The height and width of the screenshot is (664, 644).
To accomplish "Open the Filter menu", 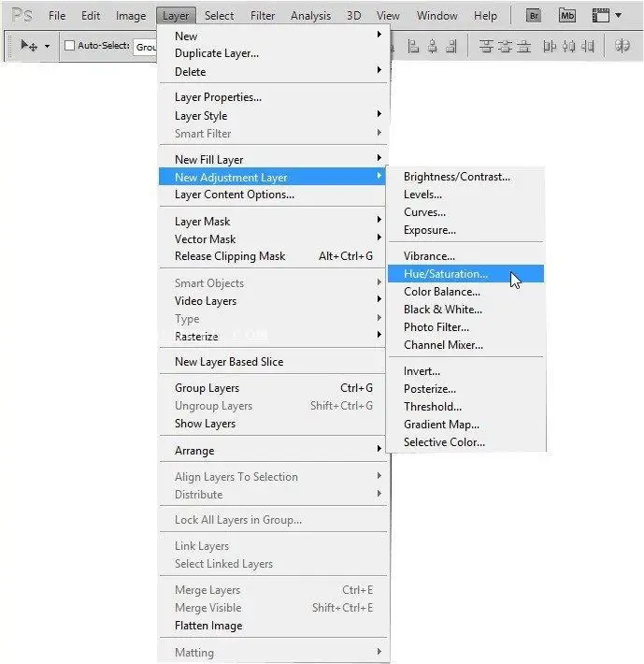I will pos(263,16).
